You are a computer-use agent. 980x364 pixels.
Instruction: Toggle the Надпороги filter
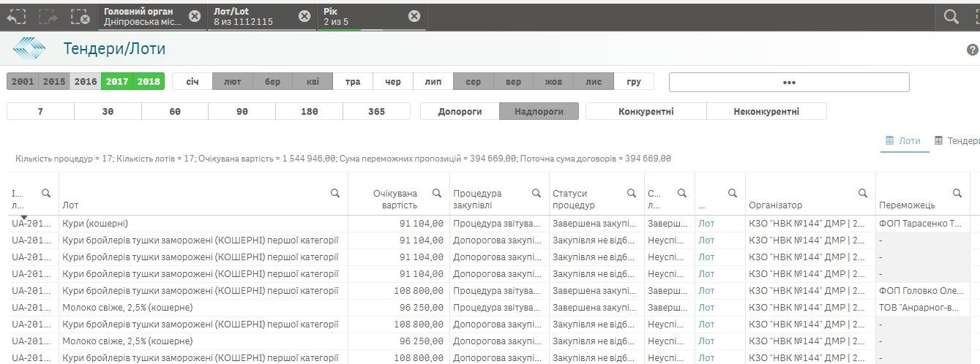539,111
